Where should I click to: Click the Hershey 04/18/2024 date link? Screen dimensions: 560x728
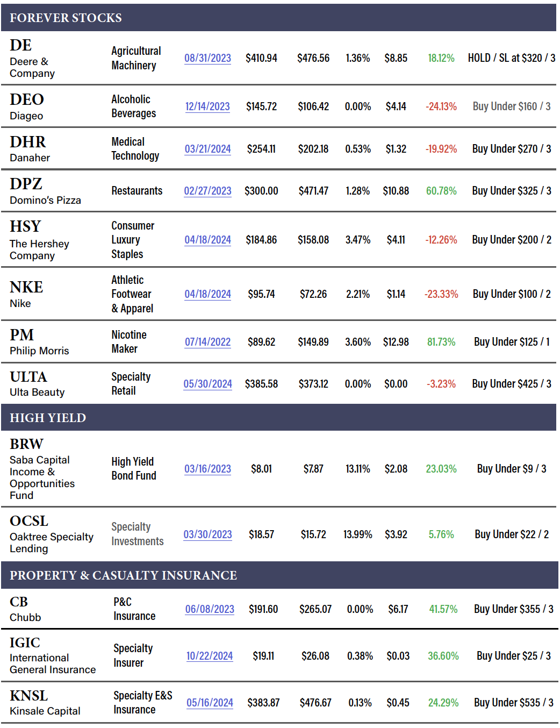pyautogui.click(x=207, y=240)
